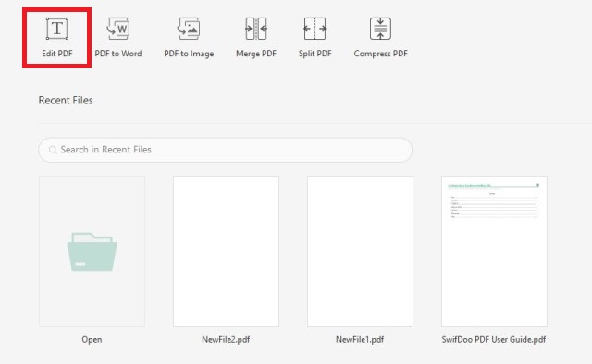Image resolution: width=592 pixels, height=364 pixels.
Task: Click the green folder icon to open a file
Action: 92,251
